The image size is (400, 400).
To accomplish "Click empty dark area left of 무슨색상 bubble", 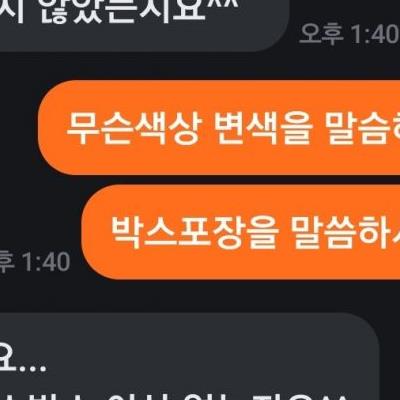I will tap(19, 127).
